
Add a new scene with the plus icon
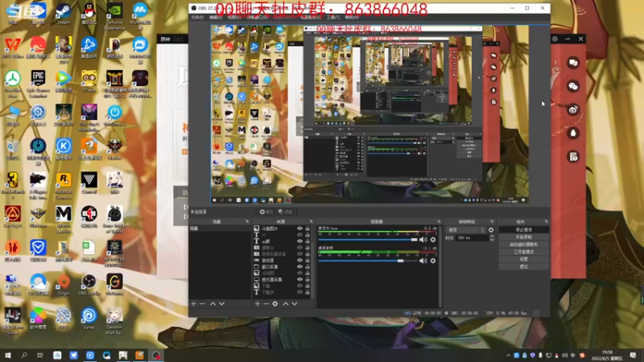click(193, 304)
